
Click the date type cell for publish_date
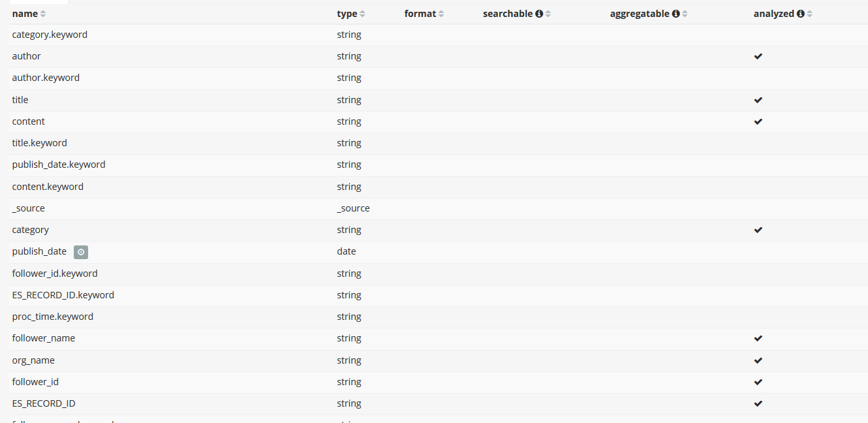(x=347, y=251)
